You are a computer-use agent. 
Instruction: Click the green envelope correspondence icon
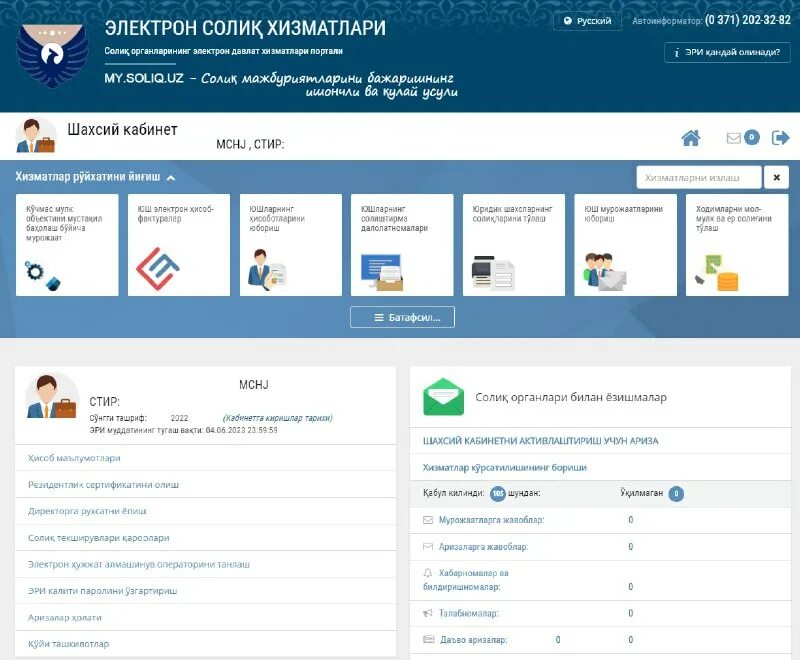443,397
